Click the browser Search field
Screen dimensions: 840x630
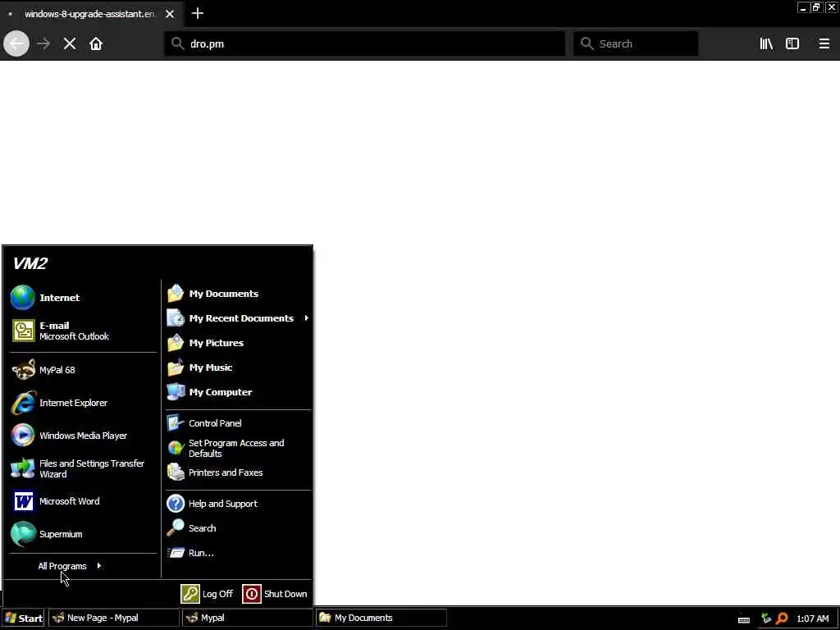coord(636,43)
